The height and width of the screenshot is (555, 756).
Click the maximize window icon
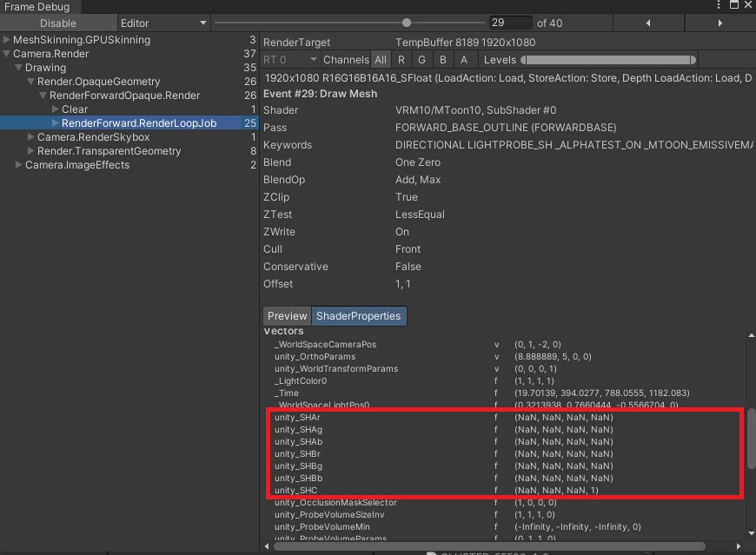coord(734,6)
